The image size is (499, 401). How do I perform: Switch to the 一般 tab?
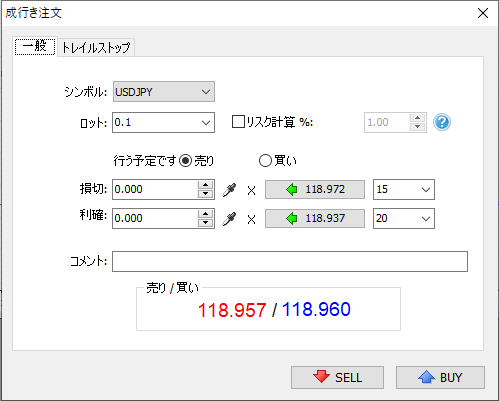tap(35, 47)
